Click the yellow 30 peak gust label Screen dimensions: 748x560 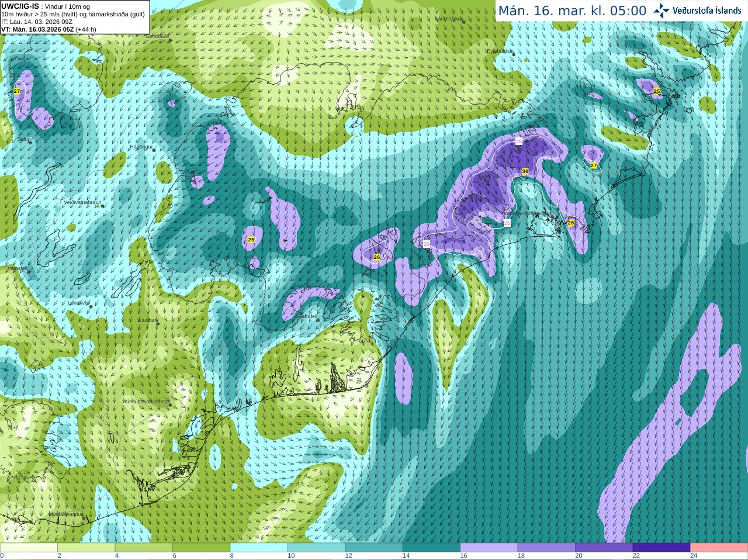pos(525,171)
